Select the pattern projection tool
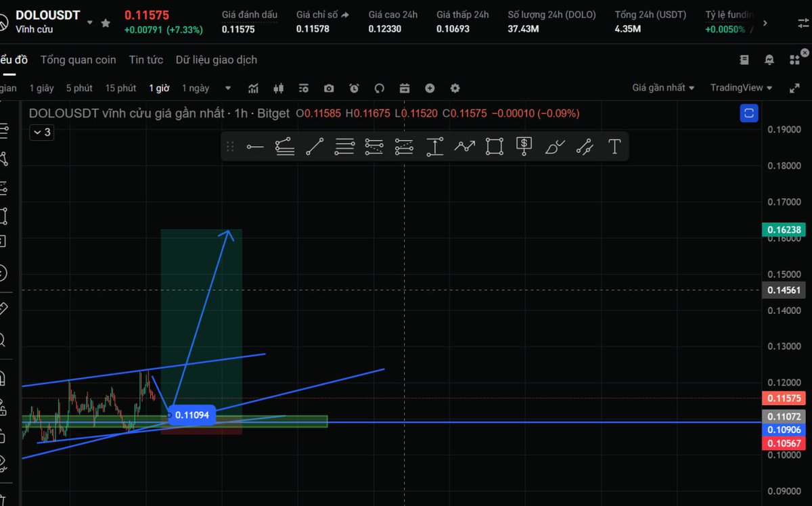812x506 pixels. tap(585, 147)
